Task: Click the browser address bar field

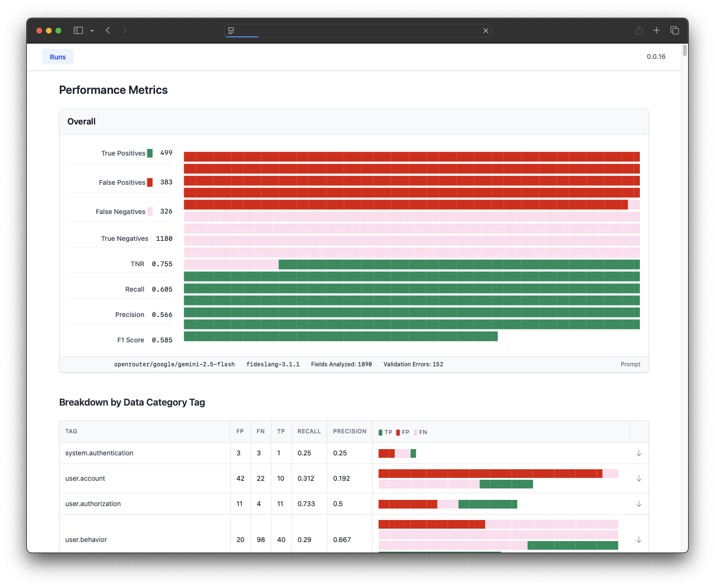Action: coord(359,31)
